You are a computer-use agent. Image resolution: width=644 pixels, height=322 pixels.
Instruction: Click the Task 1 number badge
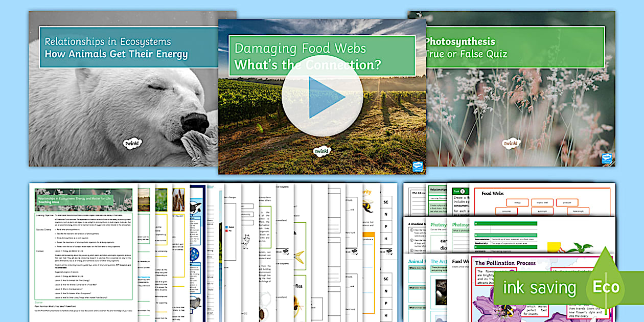tap(463, 191)
